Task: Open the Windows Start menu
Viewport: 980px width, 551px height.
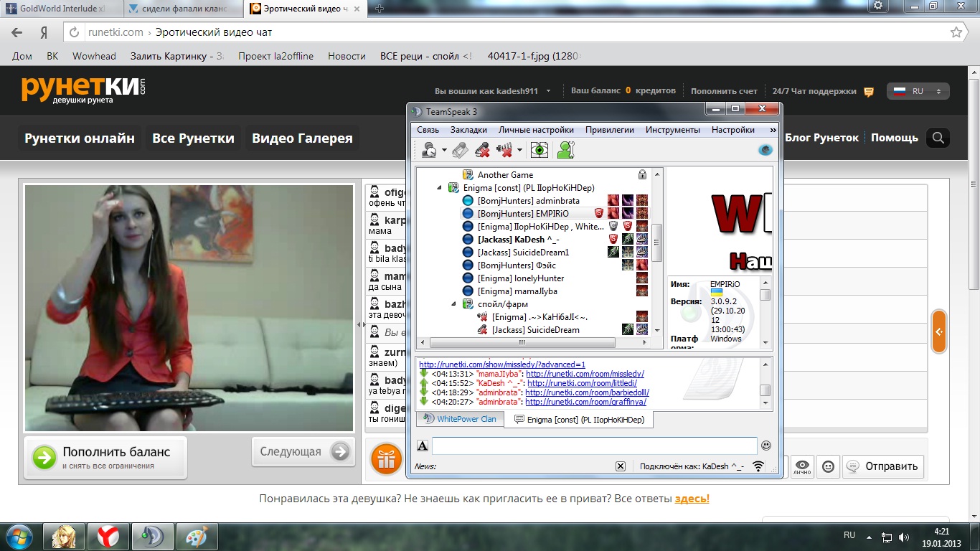Action: point(18,536)
